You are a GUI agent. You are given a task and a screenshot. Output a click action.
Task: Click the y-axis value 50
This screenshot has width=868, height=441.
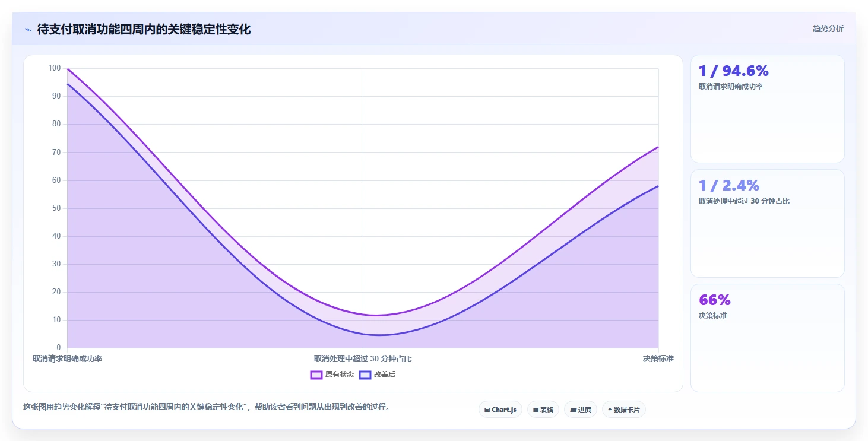[56, 208]
